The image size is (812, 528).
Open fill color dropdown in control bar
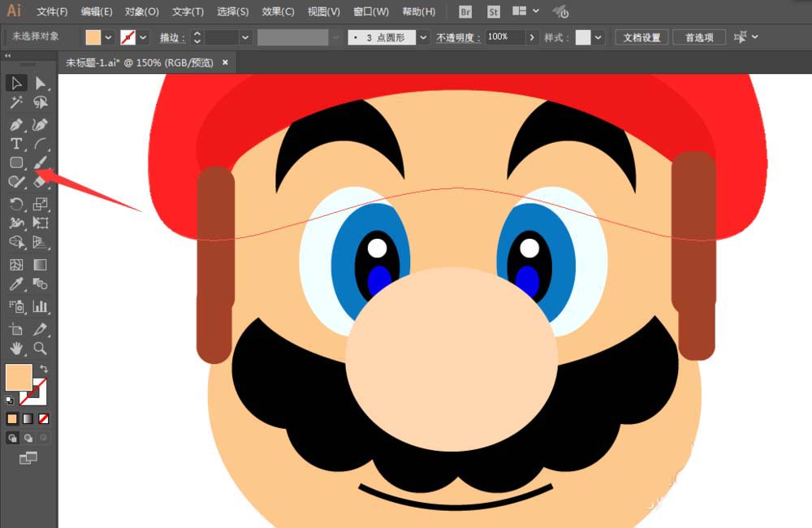pyautogui.click(x=108, y=37)
